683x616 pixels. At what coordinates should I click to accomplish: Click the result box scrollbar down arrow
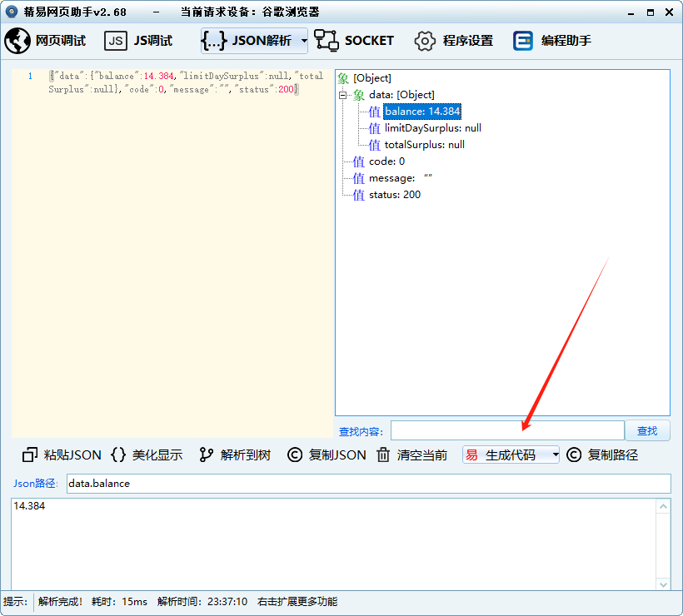tap(664, 585)
